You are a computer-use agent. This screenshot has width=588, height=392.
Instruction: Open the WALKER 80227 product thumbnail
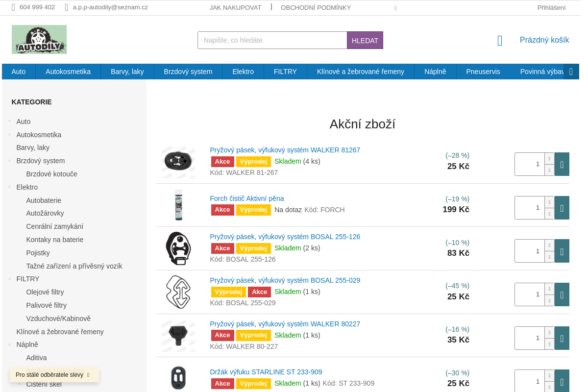click(x=178, y=336)
